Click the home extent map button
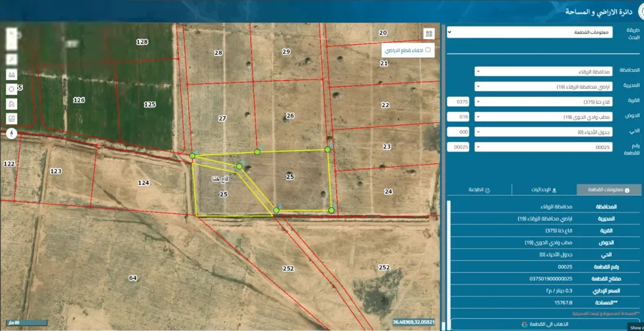Screen dimensions: 644x331 click(x=11, y=104)
